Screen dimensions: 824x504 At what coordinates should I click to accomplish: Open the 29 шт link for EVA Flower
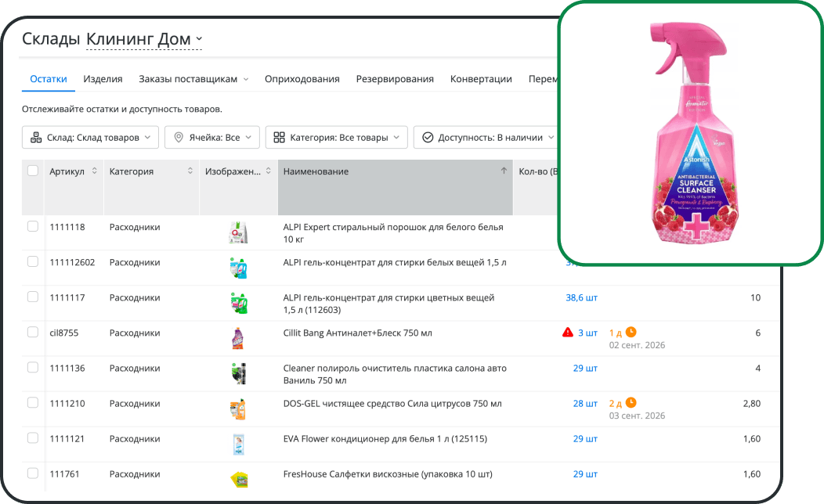(585, 438)
